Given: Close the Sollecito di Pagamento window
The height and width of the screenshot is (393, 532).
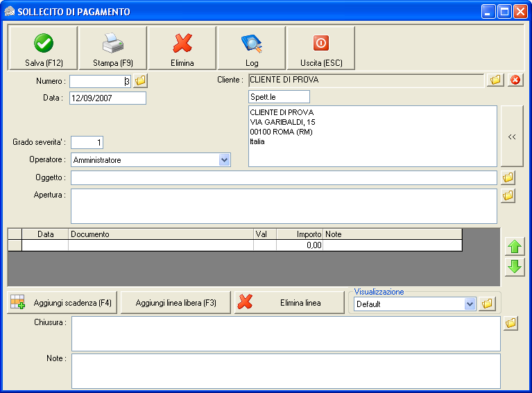Looking at the screenshot, I should point(520,12).
